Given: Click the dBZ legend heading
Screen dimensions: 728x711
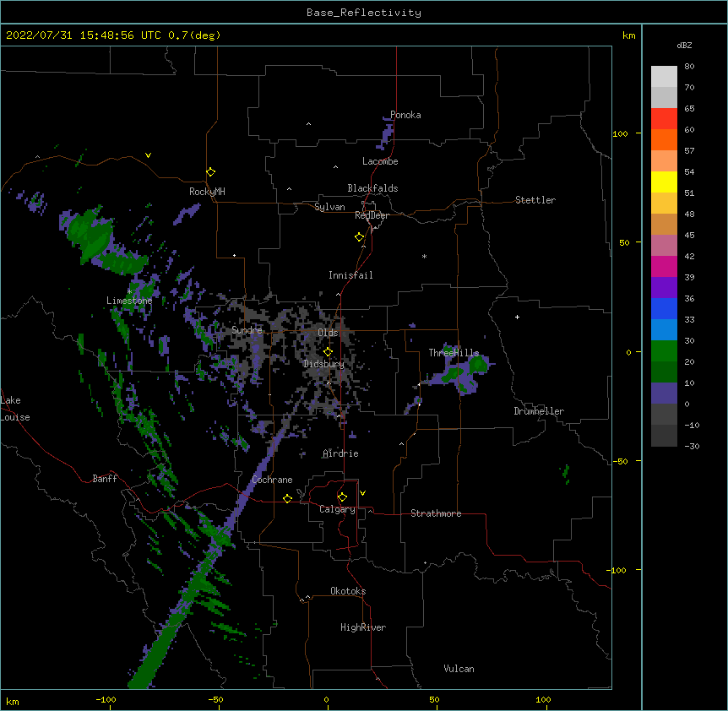Looking at the screenshot, I should [x=684, y=45].
